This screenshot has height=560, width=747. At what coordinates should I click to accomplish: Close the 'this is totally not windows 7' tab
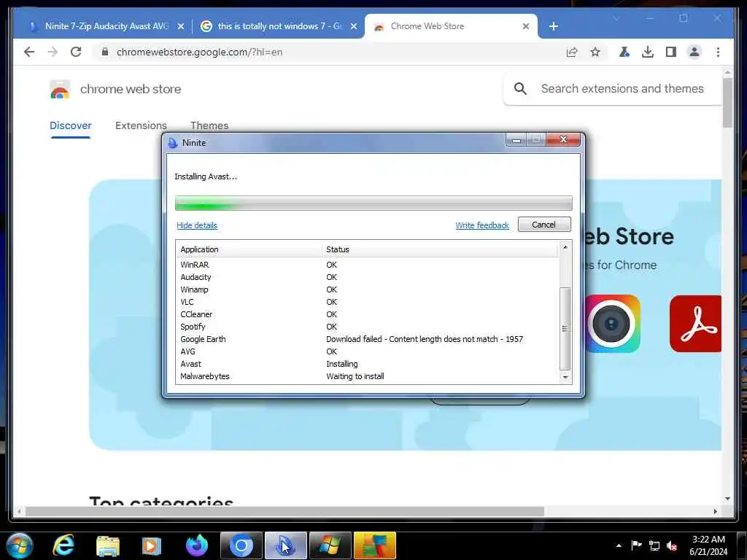coord(354,26)
